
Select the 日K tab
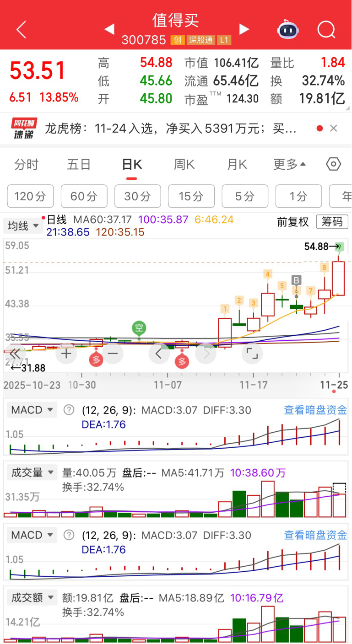click(x=132, y=164)
